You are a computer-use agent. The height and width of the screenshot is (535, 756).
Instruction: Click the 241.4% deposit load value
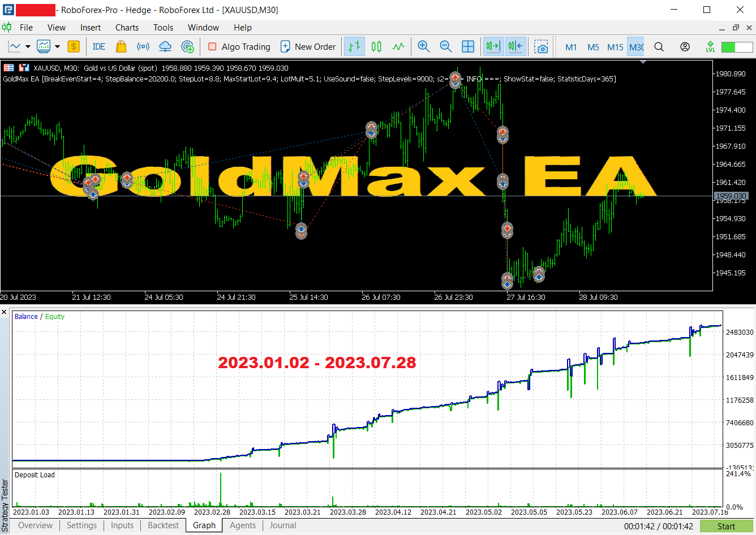pyautogui.click(x=738, y=473)
